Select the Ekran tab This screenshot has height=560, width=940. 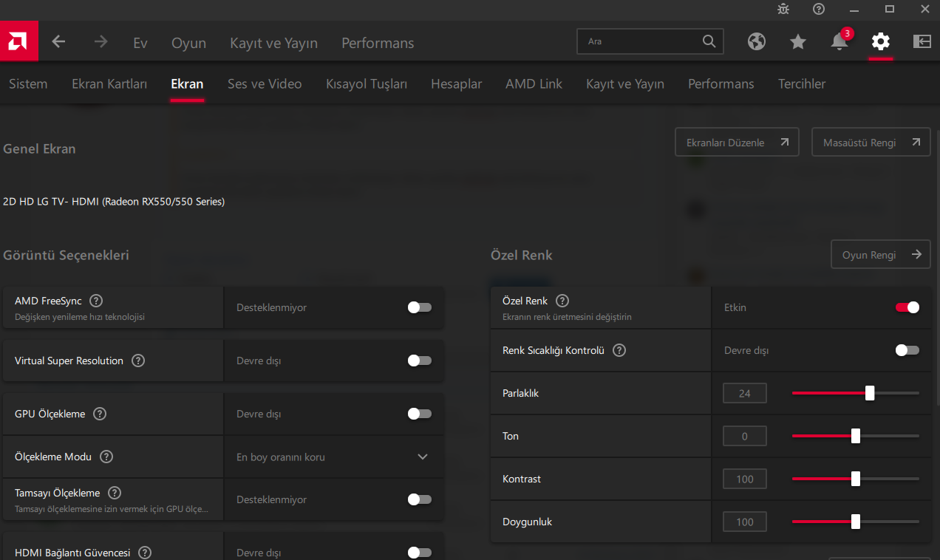(187, 83)
